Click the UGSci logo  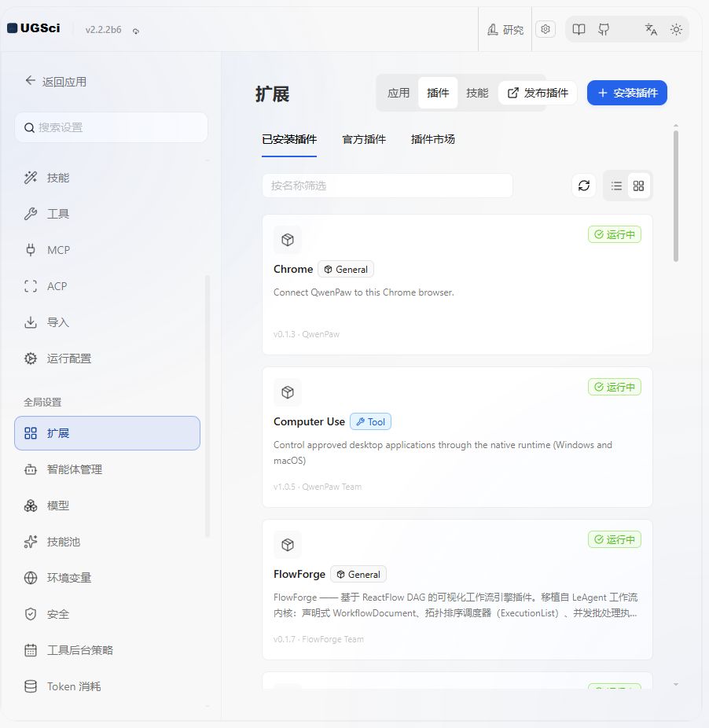point(34,28)
